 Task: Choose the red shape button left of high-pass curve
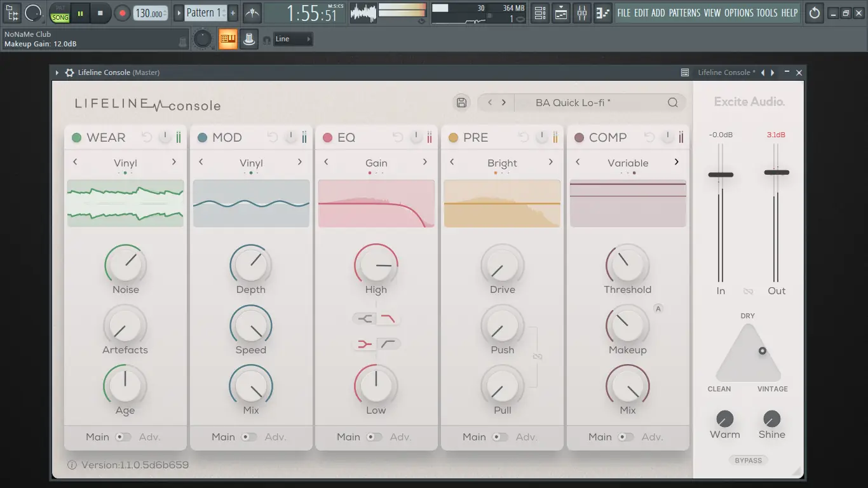[365, 344]
